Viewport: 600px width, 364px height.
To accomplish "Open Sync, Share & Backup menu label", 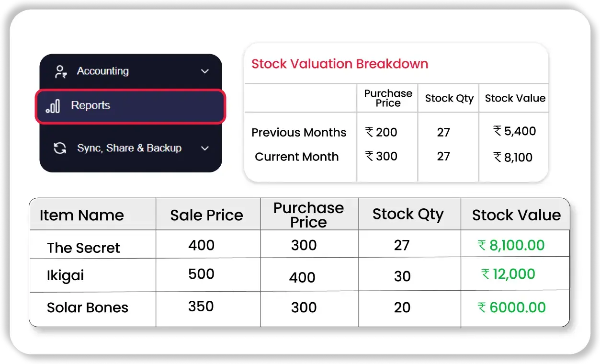I will [x=129, y=148].
